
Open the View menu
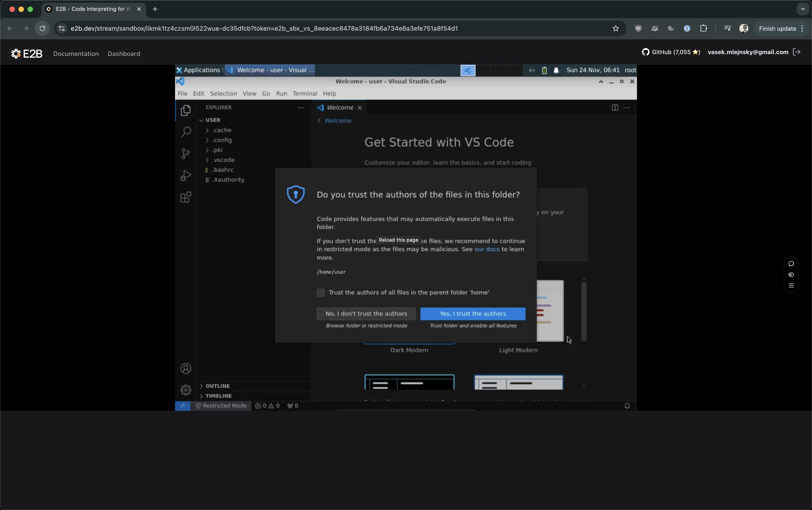tap(249, 93)
